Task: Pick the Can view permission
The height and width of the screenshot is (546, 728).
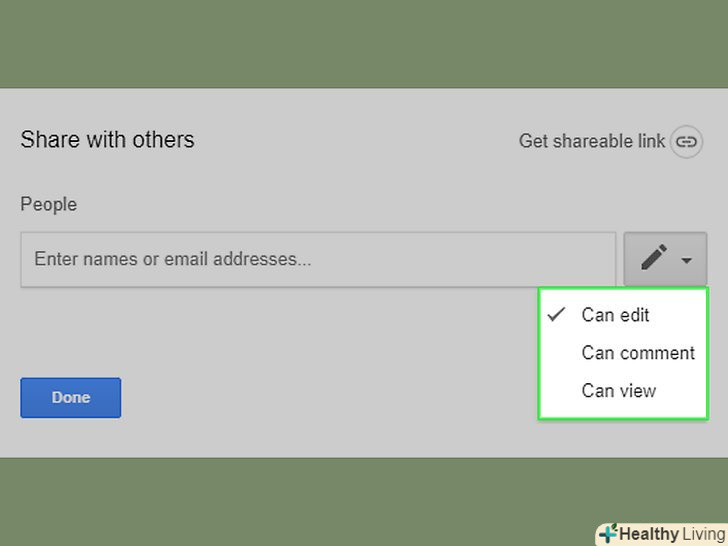Action: pos(618,391)
